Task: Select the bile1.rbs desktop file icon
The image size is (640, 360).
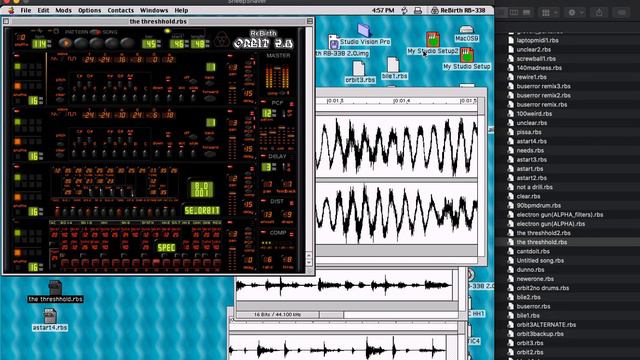Action: click(393, 64)
